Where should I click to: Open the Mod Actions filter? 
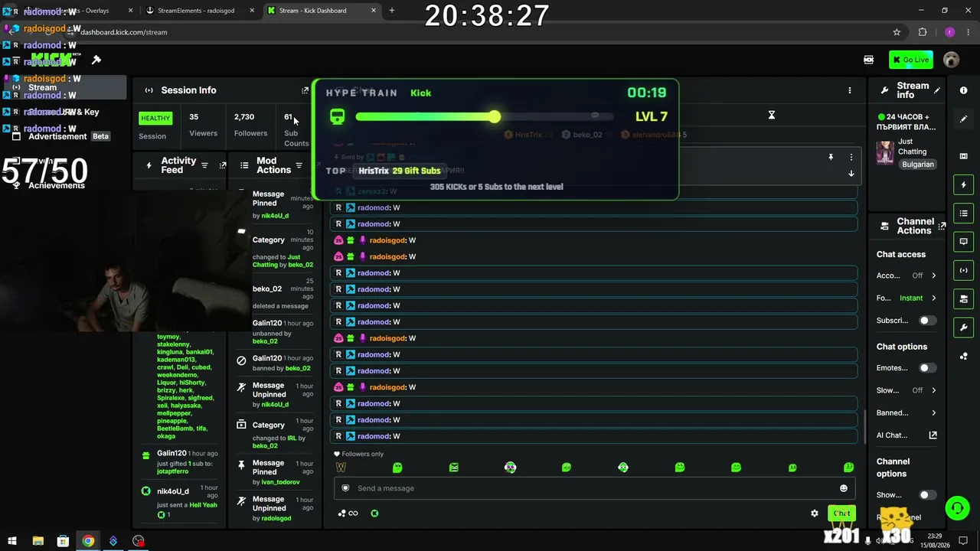tap(299, 165)
